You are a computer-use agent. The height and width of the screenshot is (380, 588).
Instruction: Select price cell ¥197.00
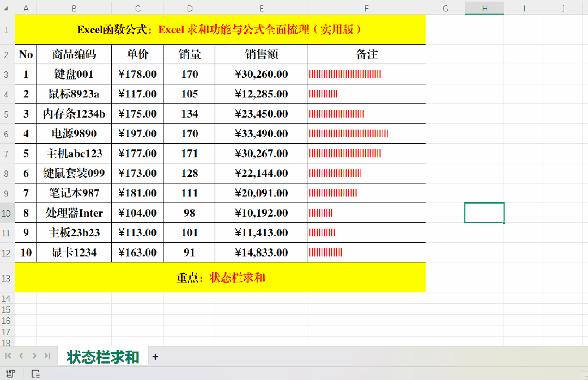(138, 133)
